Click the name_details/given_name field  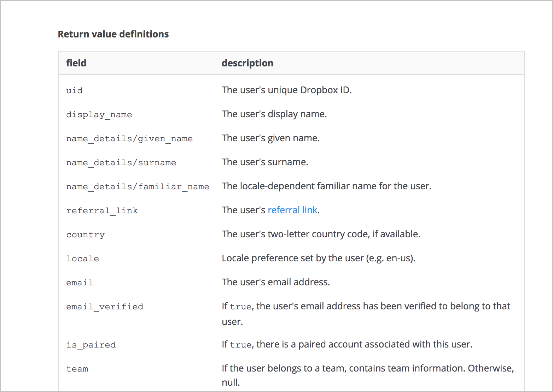point(129,139)
